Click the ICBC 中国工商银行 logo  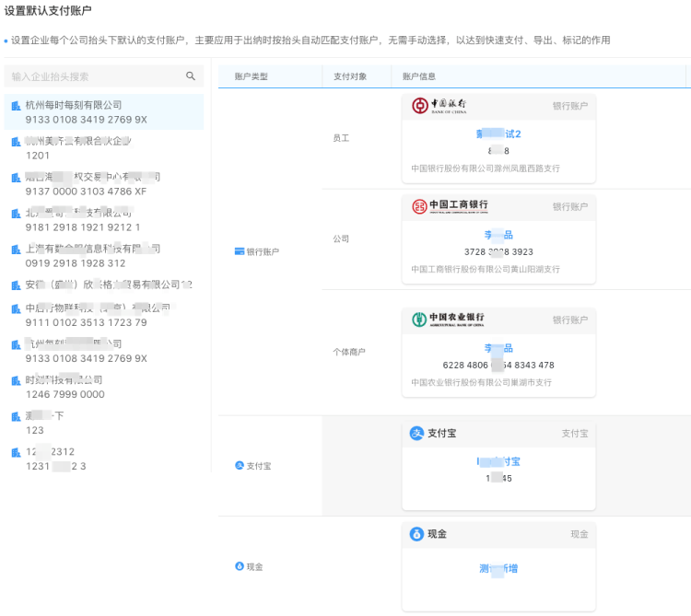(451, 206)
